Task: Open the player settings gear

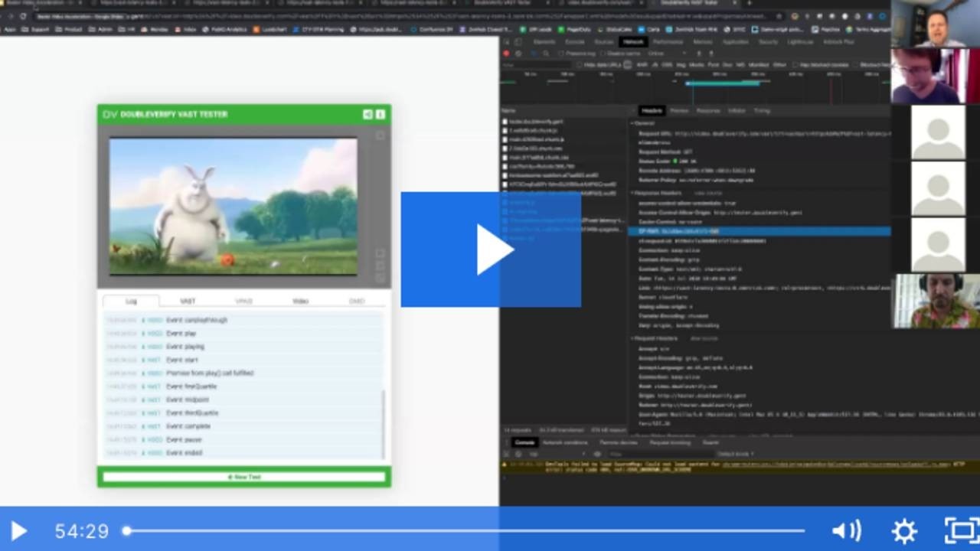Action: [904, 530]
